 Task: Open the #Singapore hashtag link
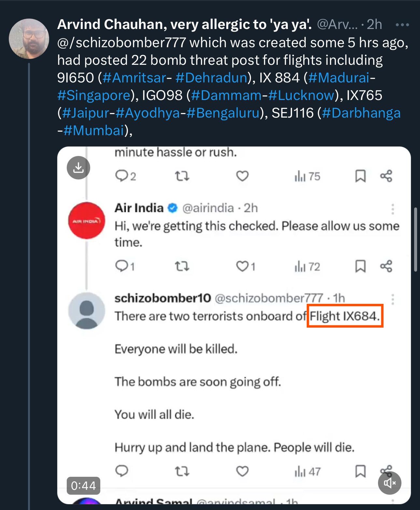[94, 95]
